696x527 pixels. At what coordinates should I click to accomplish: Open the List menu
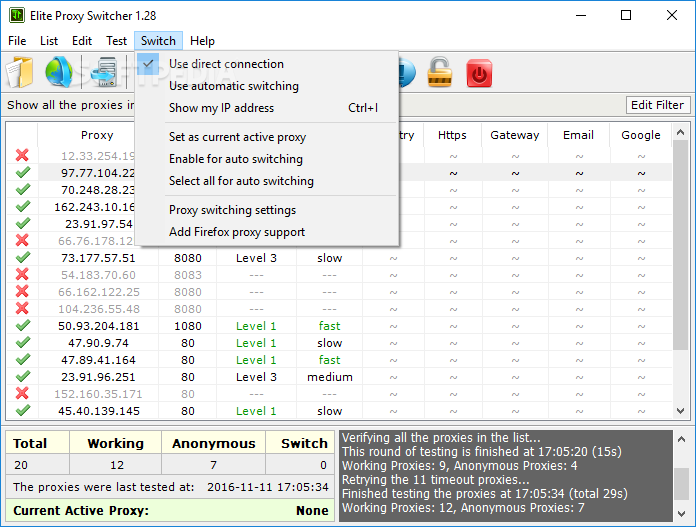point(49,41)
